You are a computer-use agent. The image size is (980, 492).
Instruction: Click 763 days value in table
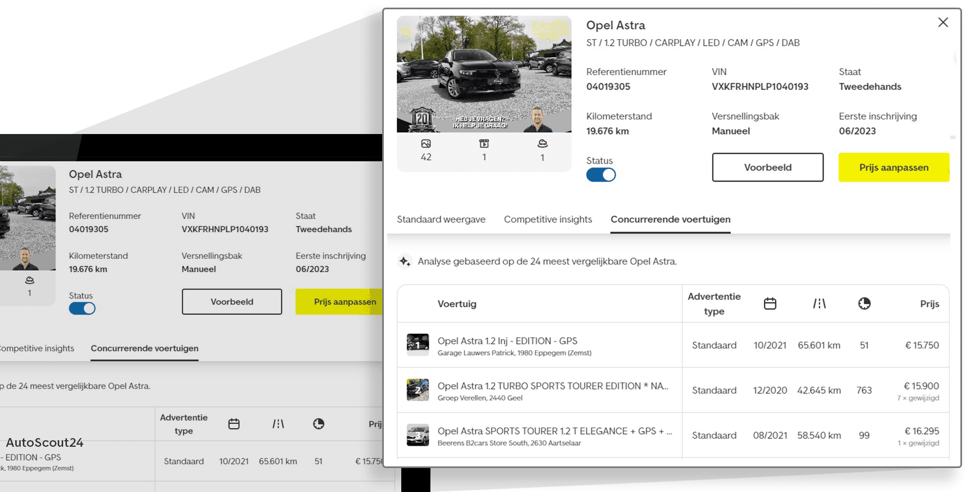tap(864, 390)
